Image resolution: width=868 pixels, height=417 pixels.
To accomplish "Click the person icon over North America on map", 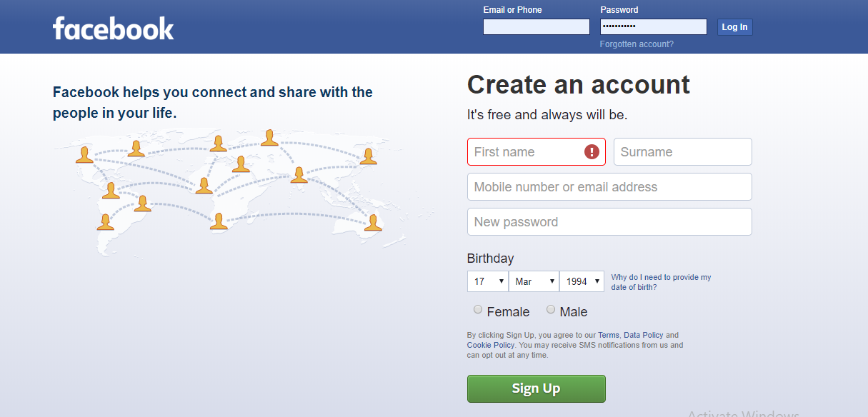I will [84, 154].
